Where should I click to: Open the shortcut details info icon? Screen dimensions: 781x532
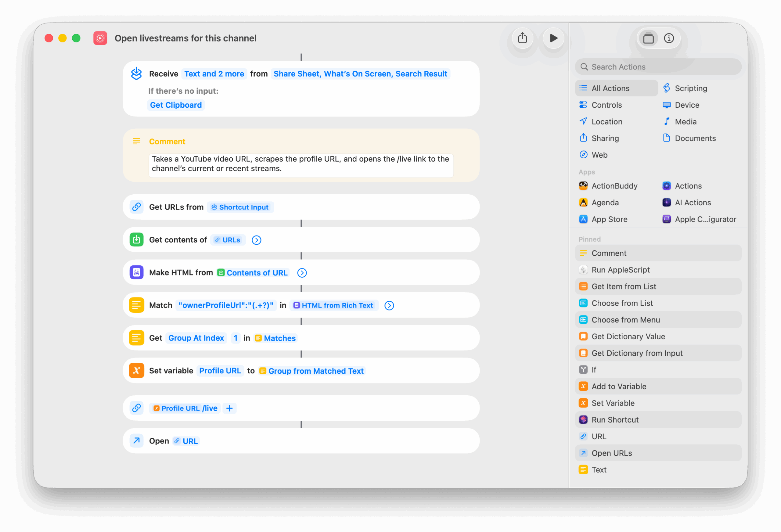pos(669,38)
